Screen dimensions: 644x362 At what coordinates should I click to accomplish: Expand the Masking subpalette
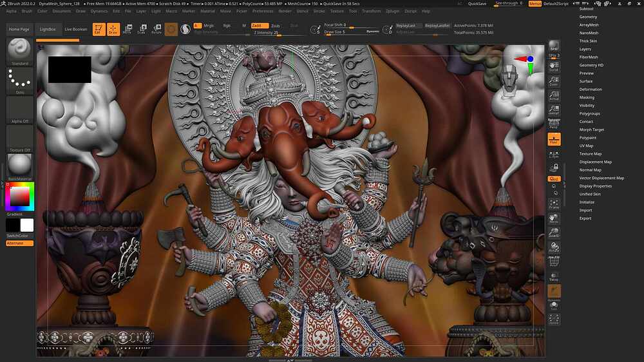click(x=587, y=97)
